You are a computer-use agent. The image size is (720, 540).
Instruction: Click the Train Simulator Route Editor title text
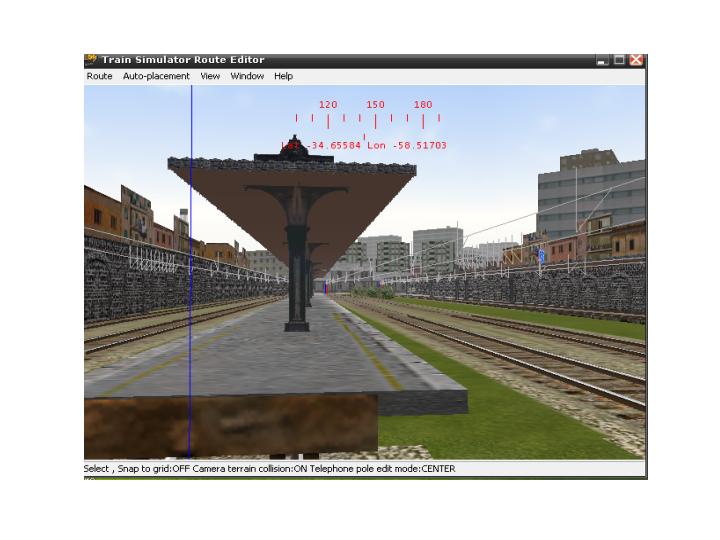(183, 60)
